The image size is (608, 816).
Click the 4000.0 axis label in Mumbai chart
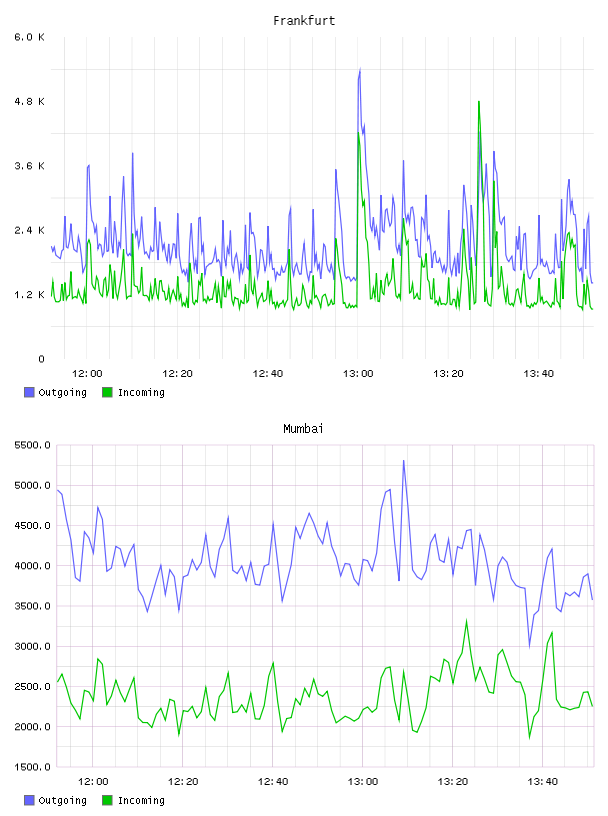point(32,566)
